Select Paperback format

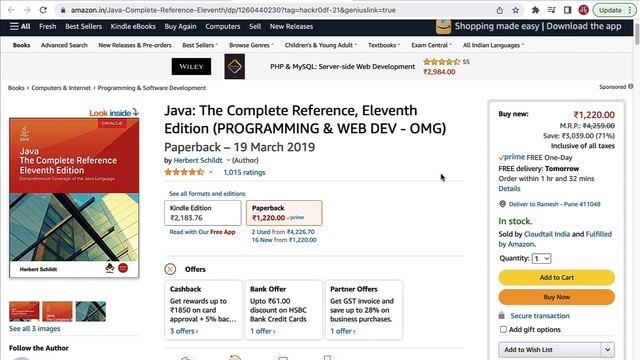pos(284,213)
